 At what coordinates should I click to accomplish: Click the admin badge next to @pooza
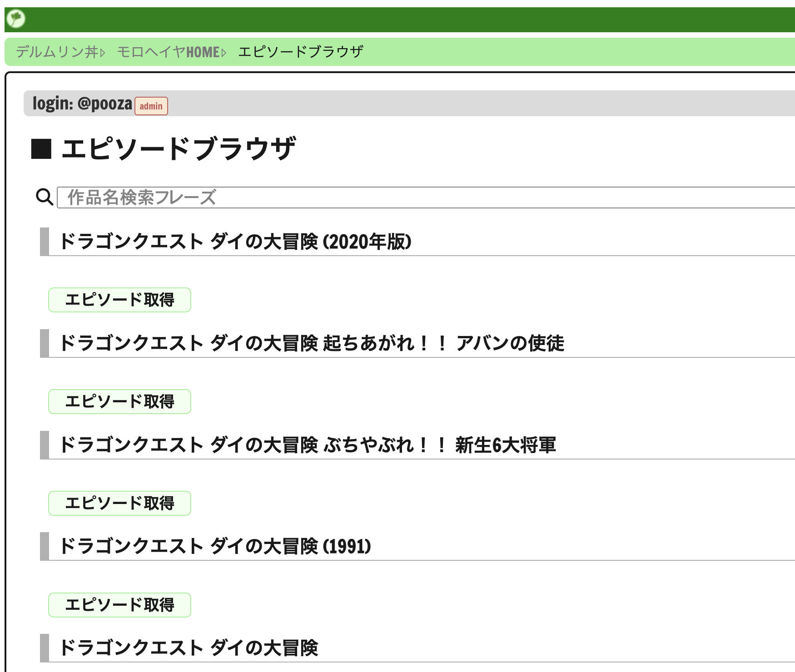(x=151, y=106)
